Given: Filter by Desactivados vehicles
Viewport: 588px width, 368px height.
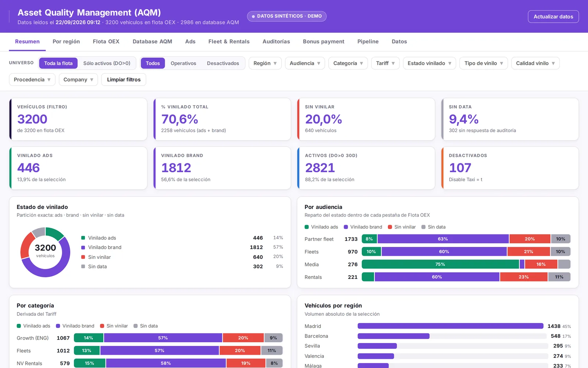Looking at the screenshot, I should click(x=223, y=63).
